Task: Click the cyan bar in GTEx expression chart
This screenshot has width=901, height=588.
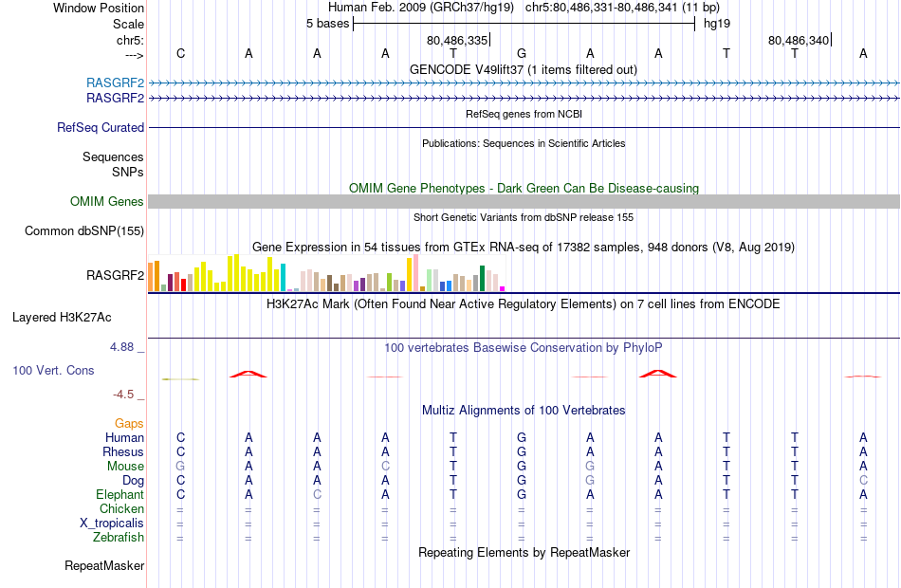Action: [283, 278]
